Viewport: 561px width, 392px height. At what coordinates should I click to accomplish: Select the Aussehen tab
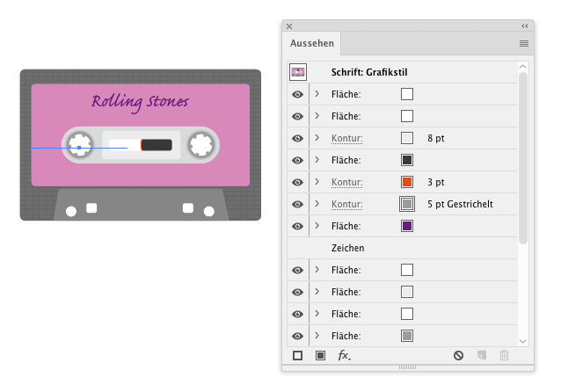point(311,43)
